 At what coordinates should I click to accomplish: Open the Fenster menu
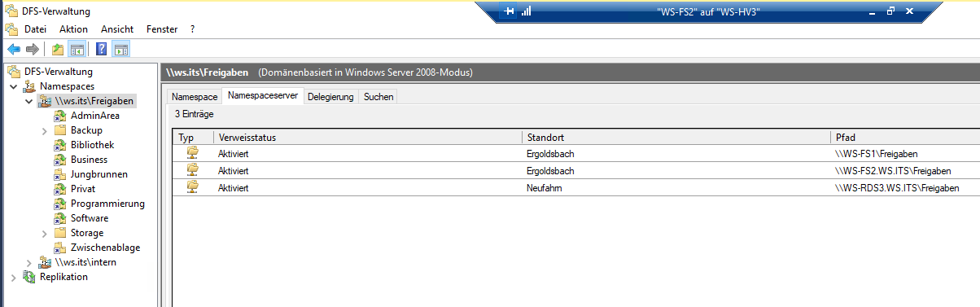click(162, 29)
